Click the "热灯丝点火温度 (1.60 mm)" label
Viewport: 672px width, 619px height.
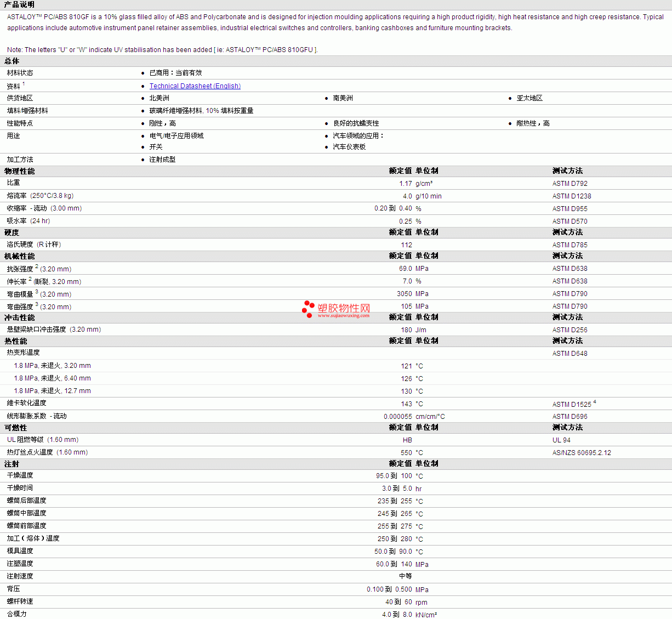click(x=47, y=452)
